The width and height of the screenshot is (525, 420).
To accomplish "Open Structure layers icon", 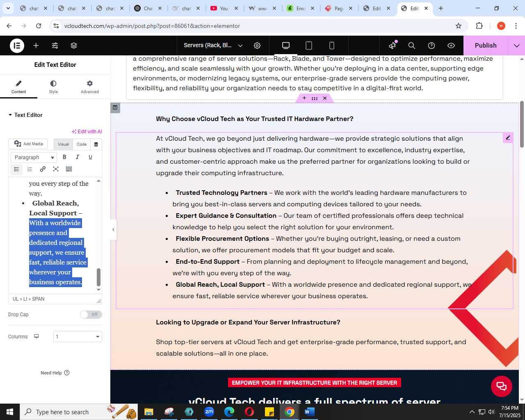I will [x=74, y=46].
